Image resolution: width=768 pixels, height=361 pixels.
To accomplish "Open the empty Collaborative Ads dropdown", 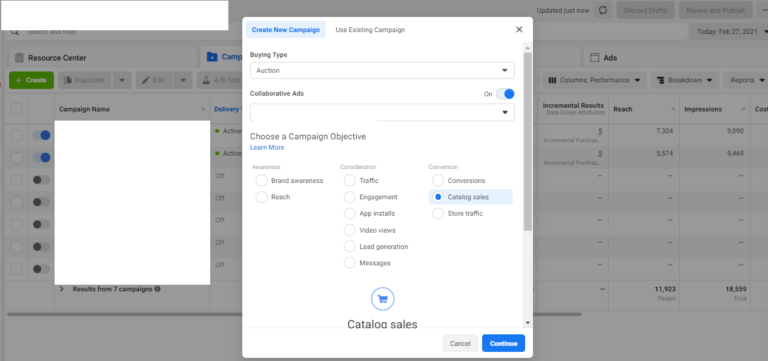I will tap(382, 112).
